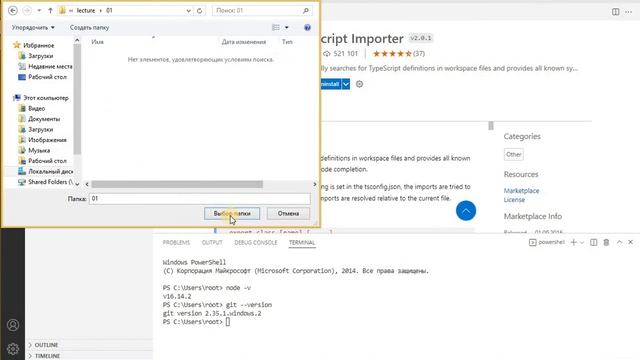640x360 pixels.
Task: Sort by Тип column header
Action: 287,42
